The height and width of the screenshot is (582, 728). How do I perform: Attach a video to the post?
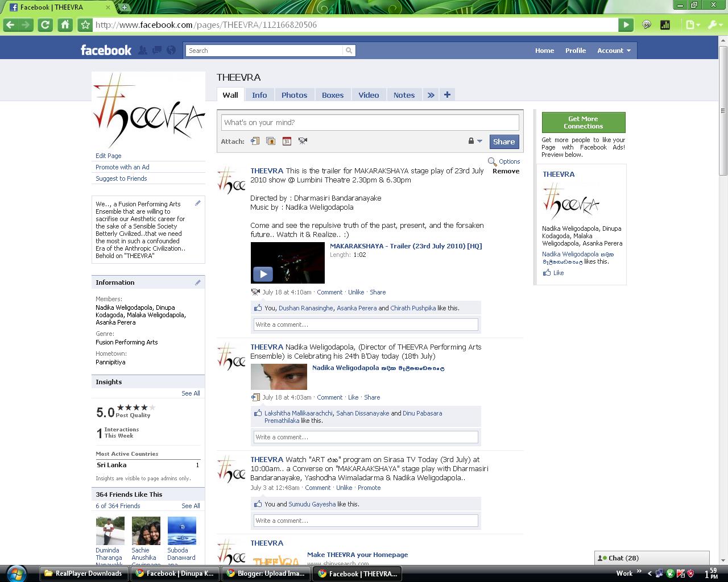point(303,141)
